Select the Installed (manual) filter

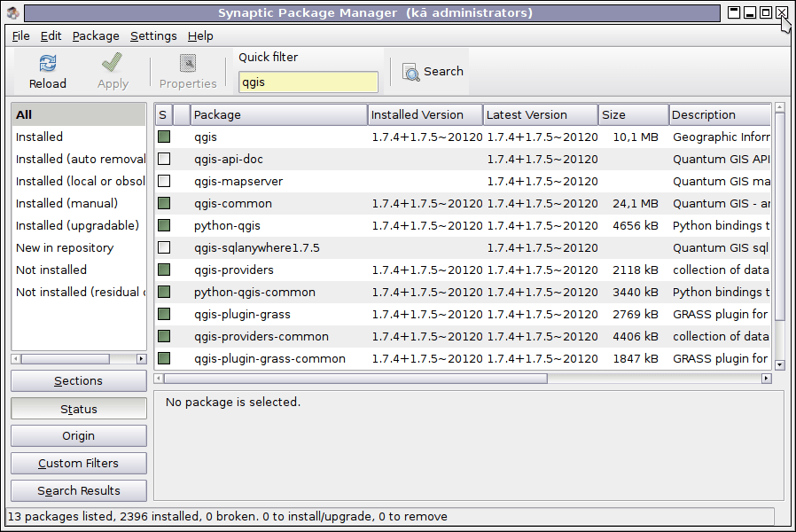coord(79,203)
